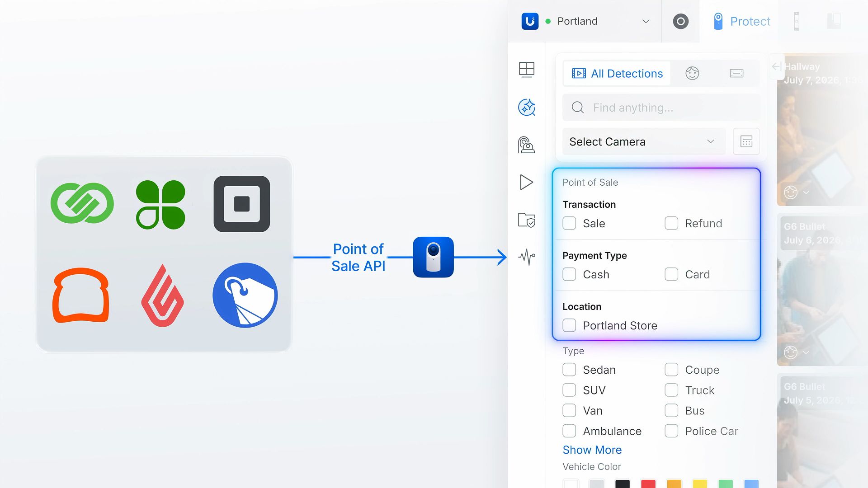Click the faded panel app icon after Protect
This screenshot has width=868, height=488.
(834, 21)
